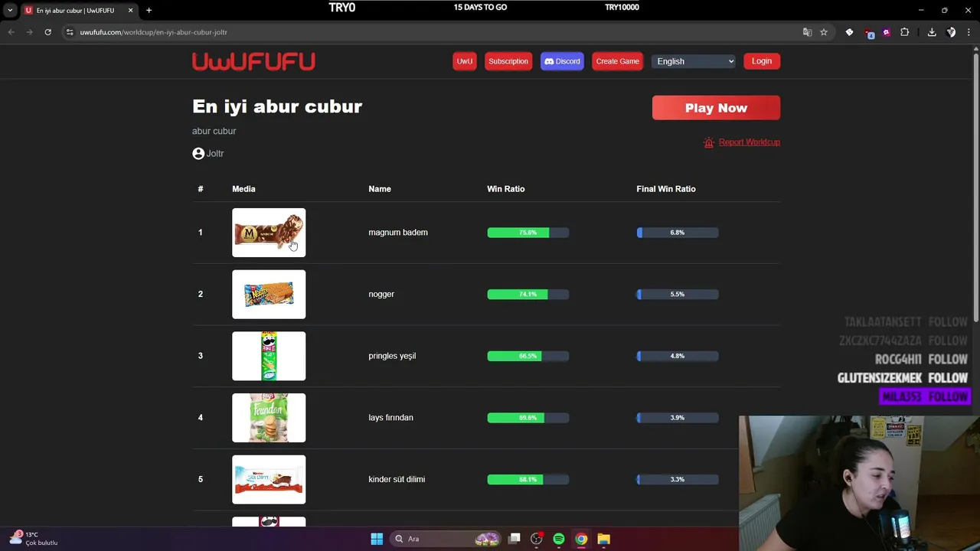Click the Play Now button
980x551 pixels.
(716, 108)
